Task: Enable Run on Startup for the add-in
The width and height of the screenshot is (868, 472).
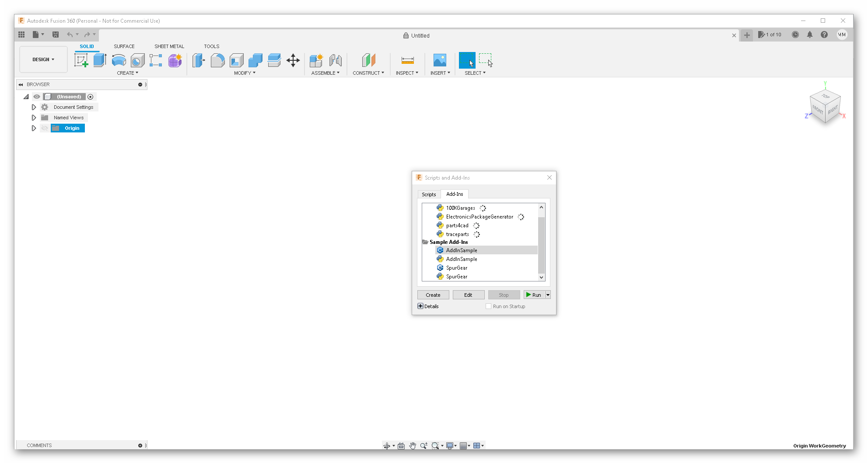Action: [x=489, y=306]
